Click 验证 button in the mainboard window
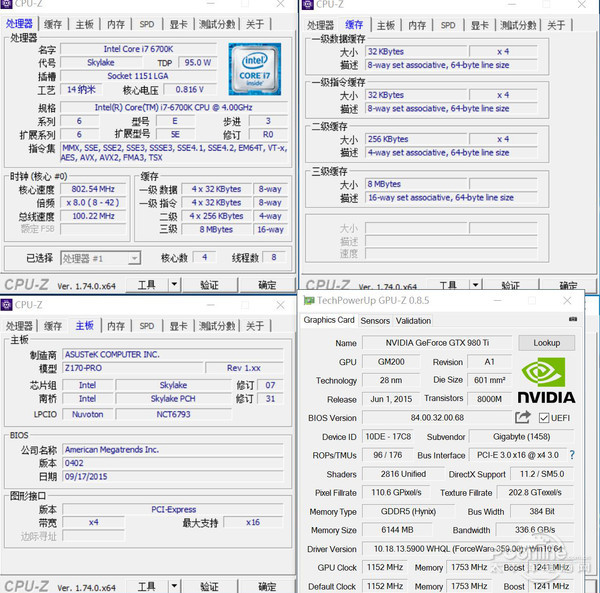Screen dimensions: 600x593 [210, 585]
